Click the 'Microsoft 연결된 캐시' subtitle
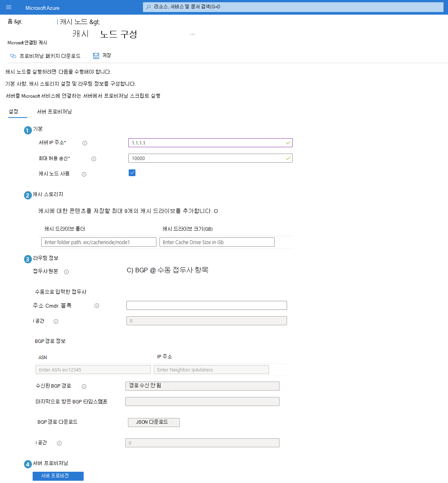The height and width of the screenshot is (483, 448). 27,43
